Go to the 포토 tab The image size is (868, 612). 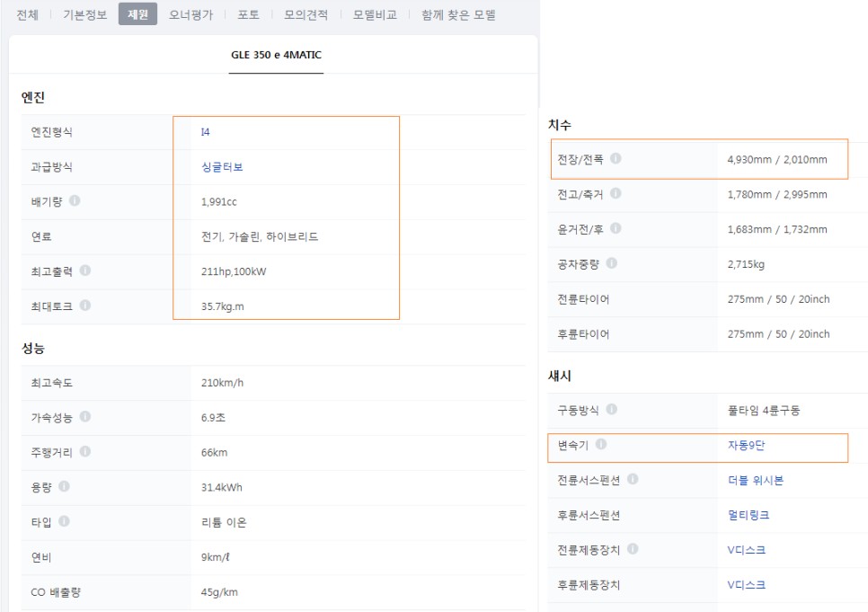(248, 14)
